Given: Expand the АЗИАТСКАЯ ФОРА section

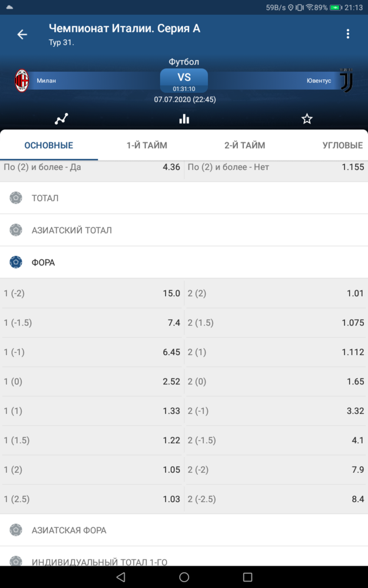Looking at the screenshot, I should pyautogui.click(x=184, y=530).
